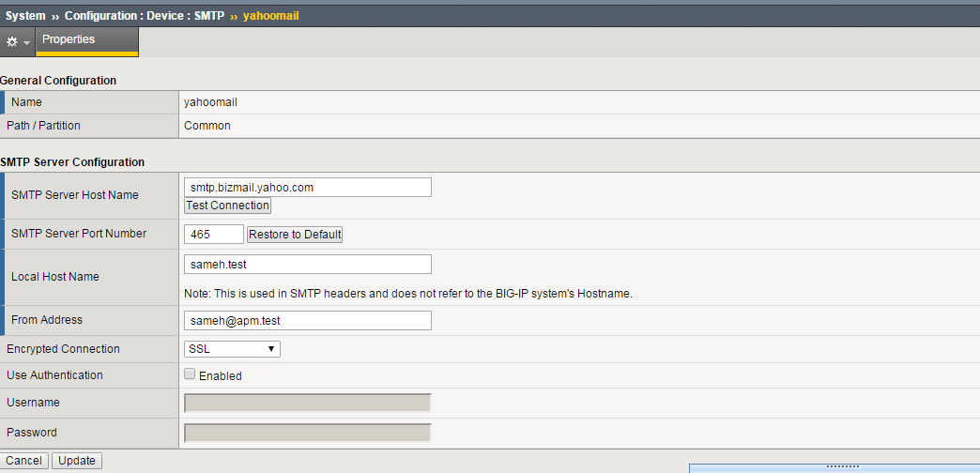Cancel the SMTP configuration changes
980x473 pixels.
pyautogui.click(x=24, y=461)
